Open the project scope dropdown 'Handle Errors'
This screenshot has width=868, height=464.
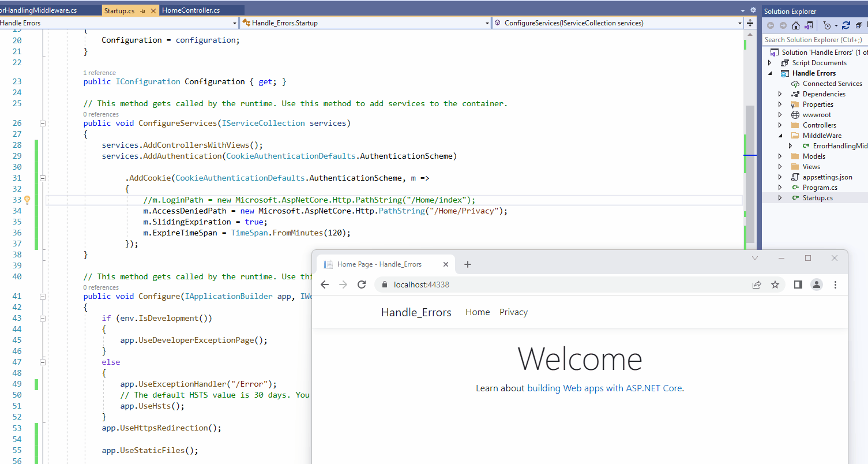pos(234,23)
